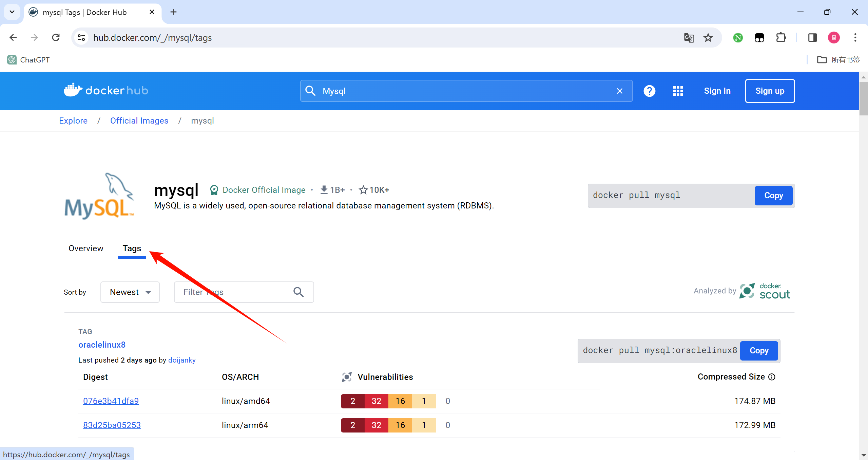Screen dimensions: 868x460
Task: Bookmark page with star icon
Action: 708,38
